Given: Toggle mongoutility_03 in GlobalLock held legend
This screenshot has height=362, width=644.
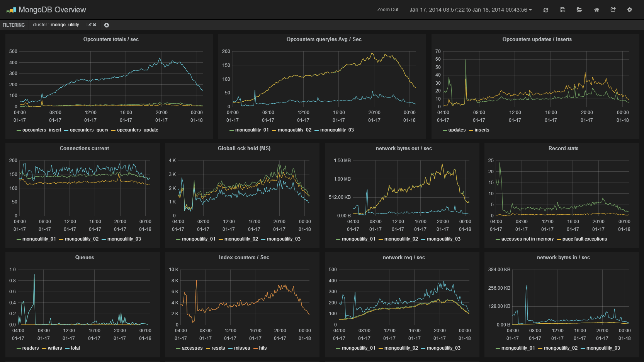Looking at the screenshot, I should [284, 239].
